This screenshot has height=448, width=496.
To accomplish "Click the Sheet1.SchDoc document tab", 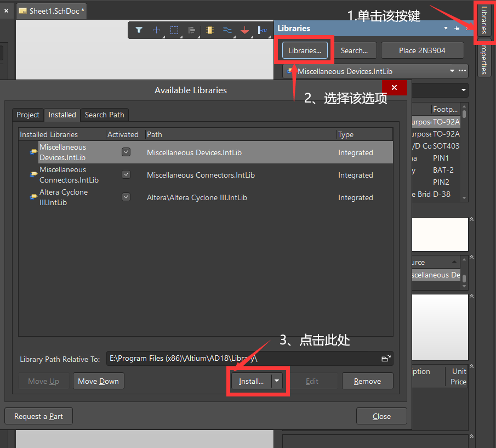I will 52,12.
